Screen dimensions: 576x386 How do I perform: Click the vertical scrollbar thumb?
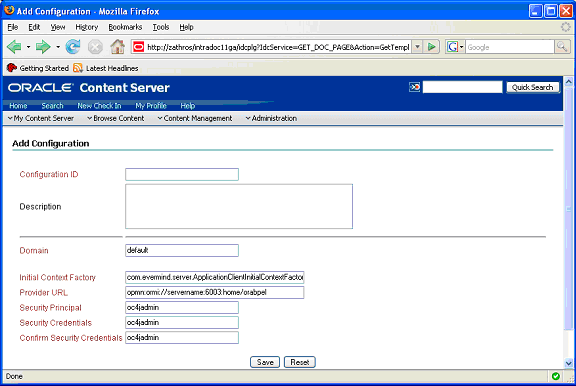point(569,209)
